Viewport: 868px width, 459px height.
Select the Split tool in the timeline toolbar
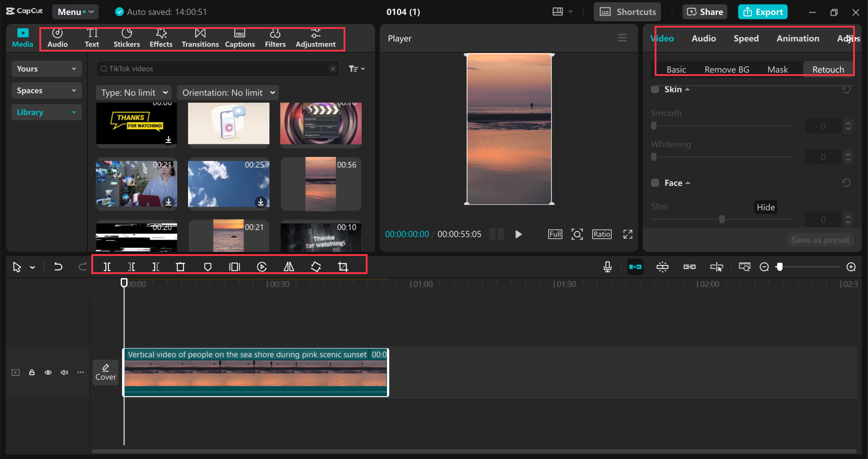pyautogui.click(x=108, y=267)
